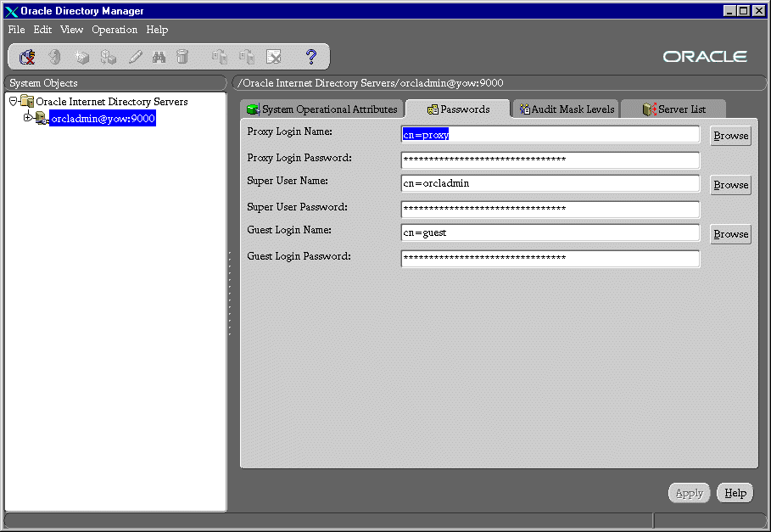This screenshot has height=532, width=771.
Task: Open the View menu
Action: 71,30
